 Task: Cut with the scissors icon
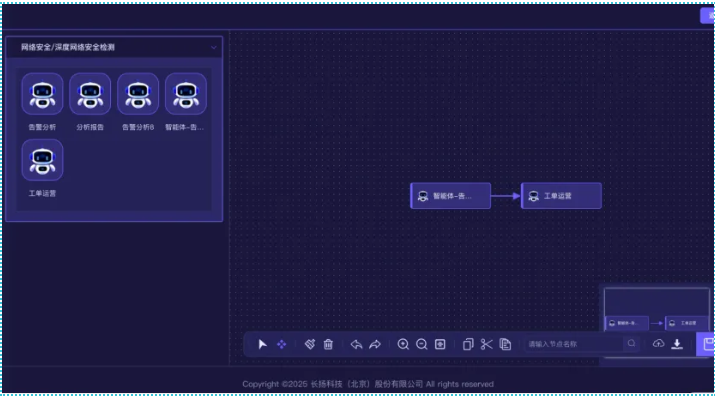coord(487,344)
